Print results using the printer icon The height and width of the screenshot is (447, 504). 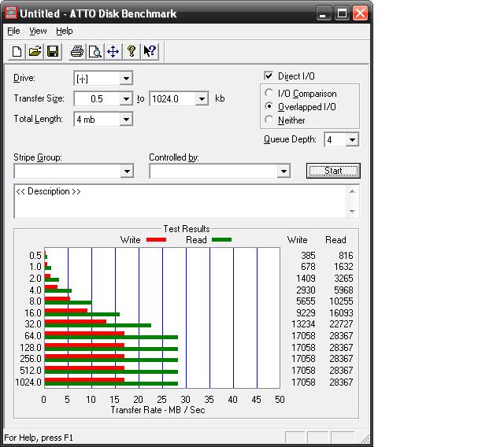pyautogui.click(x=77, y=51)
